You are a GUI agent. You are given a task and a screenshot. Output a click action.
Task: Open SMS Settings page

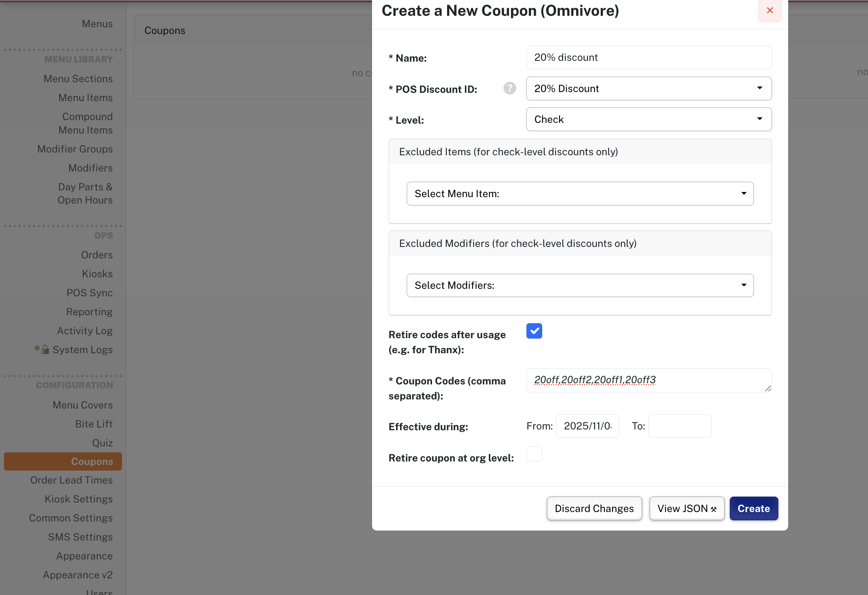click(81, 537)
